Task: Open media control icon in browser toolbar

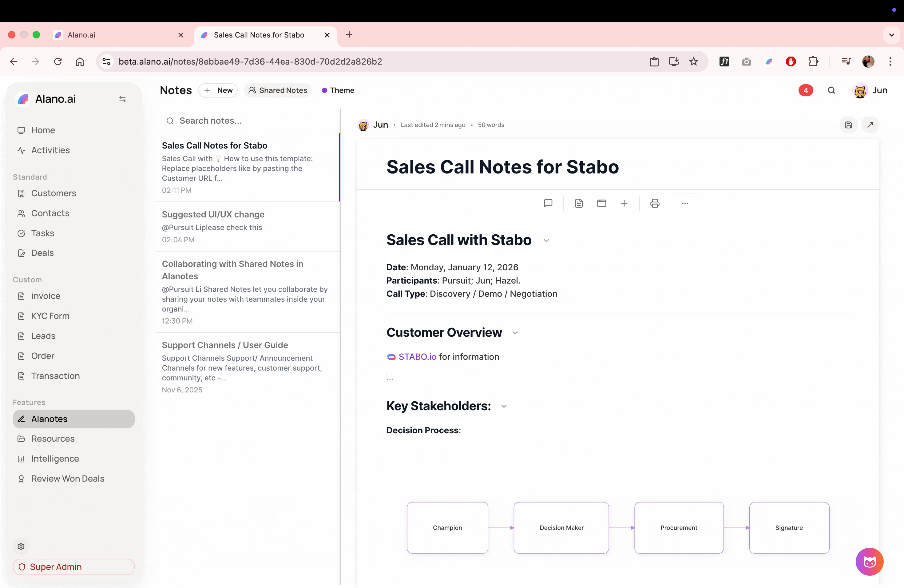Action: click(x=846, y=62)
